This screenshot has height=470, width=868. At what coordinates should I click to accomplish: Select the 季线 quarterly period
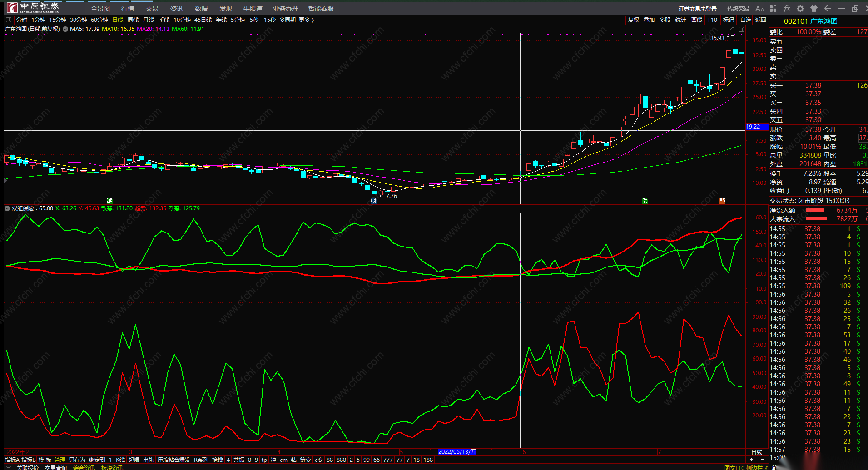tap(164, 20)
